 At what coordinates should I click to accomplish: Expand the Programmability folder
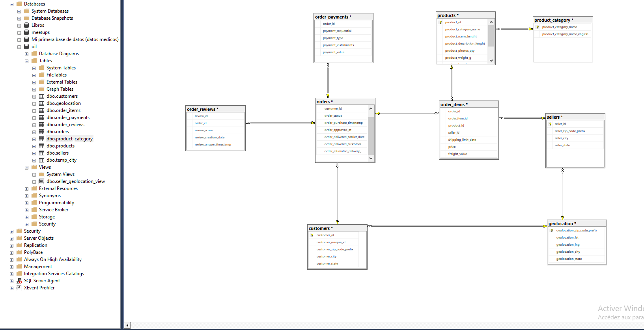pos(26,203)
